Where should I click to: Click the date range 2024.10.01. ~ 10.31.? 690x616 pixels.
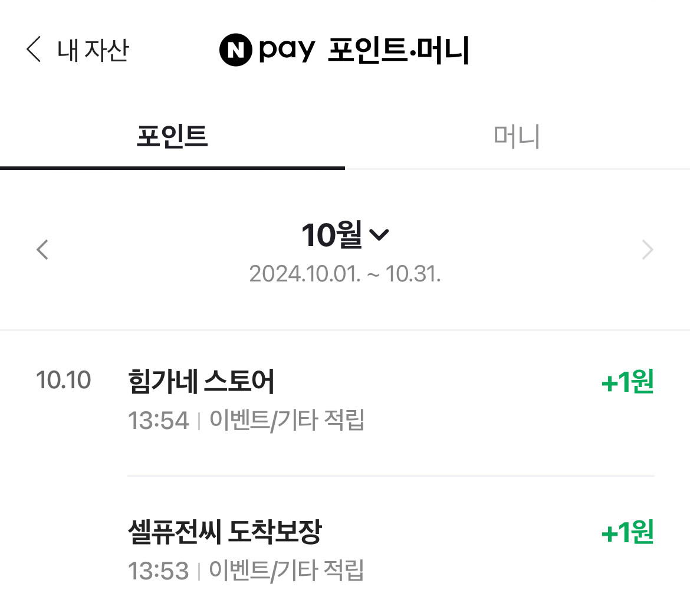345,274
